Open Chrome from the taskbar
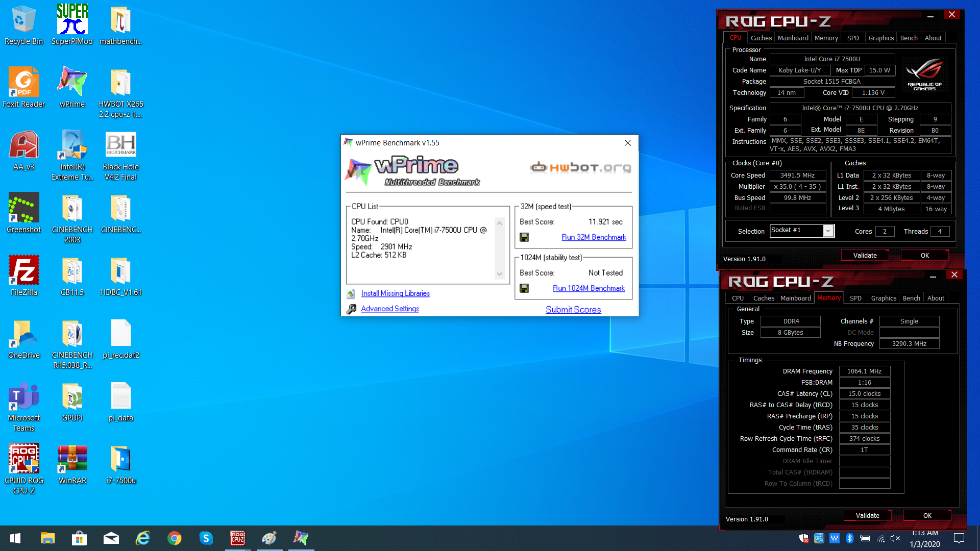Image resolution: width=980 pixels, height=551 pixels. click(x=175, y=538)
